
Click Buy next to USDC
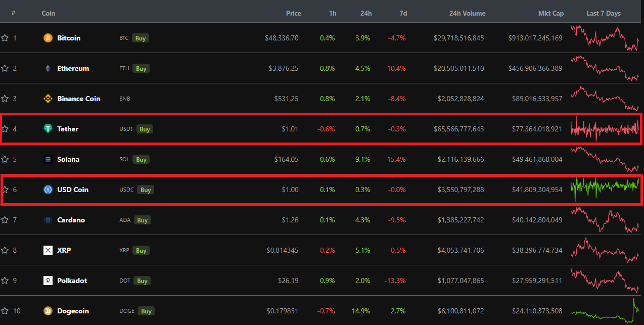[x=146, y=190]
